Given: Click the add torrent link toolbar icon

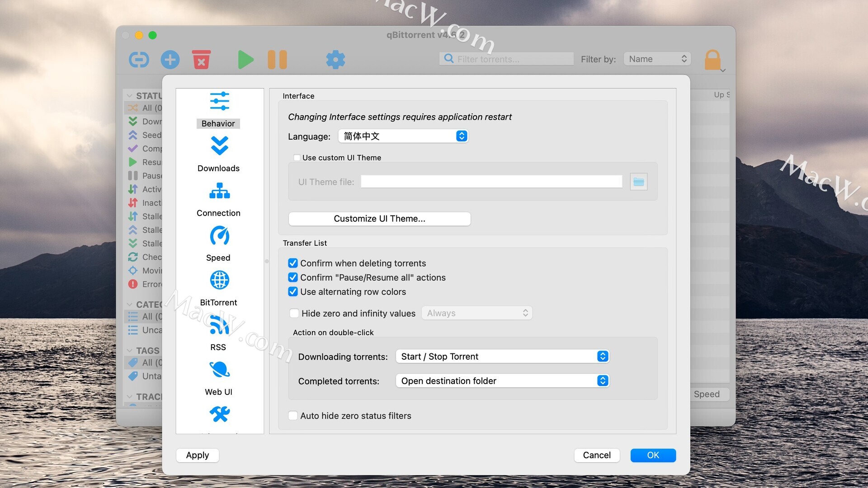Looking at the screenshot, I should pos(139,60).
